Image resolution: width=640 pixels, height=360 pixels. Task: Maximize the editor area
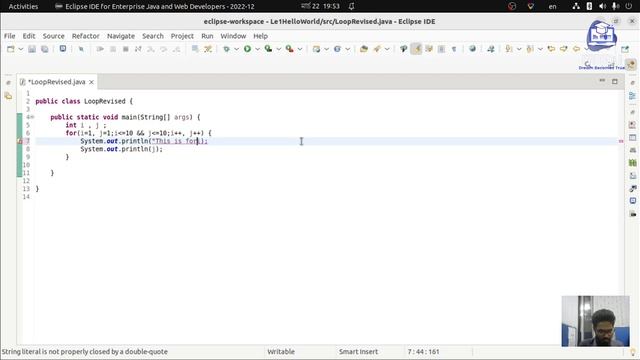point(615,81)
